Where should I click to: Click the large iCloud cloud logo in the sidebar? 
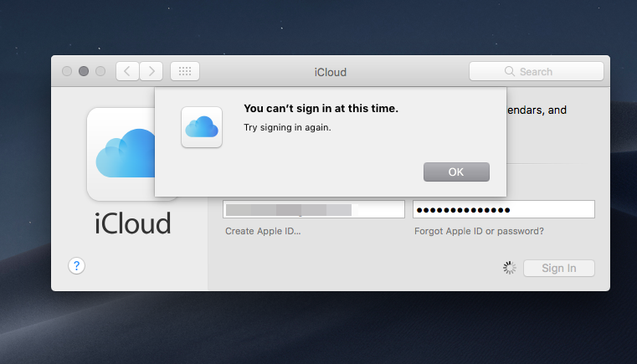(x=121, y=154)
